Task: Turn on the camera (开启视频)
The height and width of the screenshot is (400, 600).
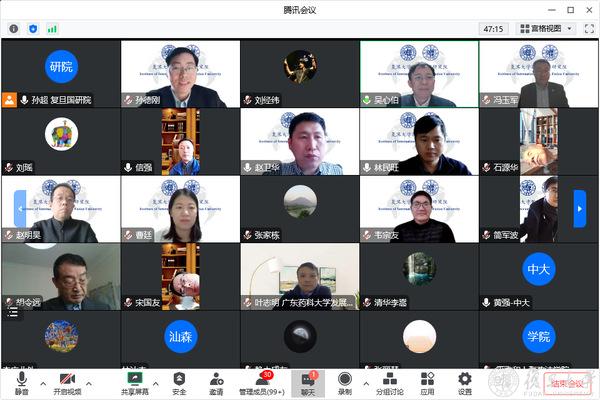Action: [x=68, y=383]
